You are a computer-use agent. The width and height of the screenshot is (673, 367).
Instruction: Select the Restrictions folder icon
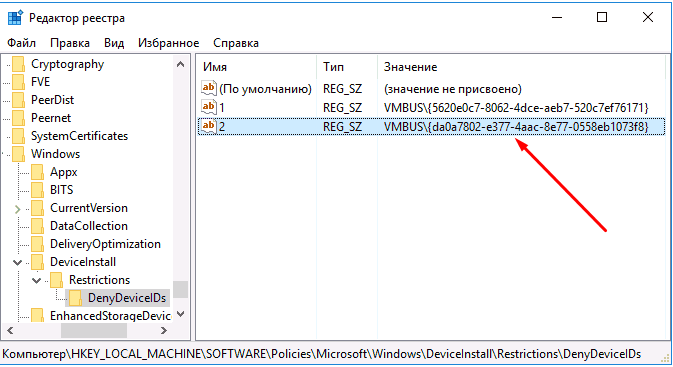pyautogui.click(x=56, y=280)
